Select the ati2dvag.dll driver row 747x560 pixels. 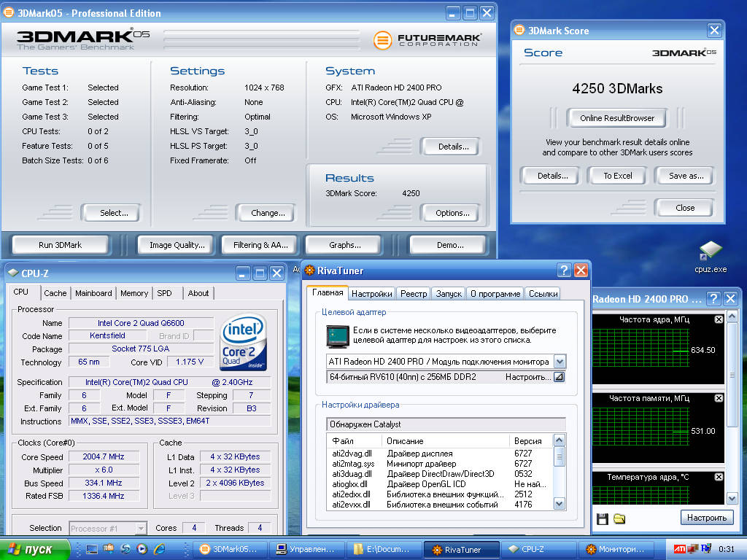(x=440, y=454)
